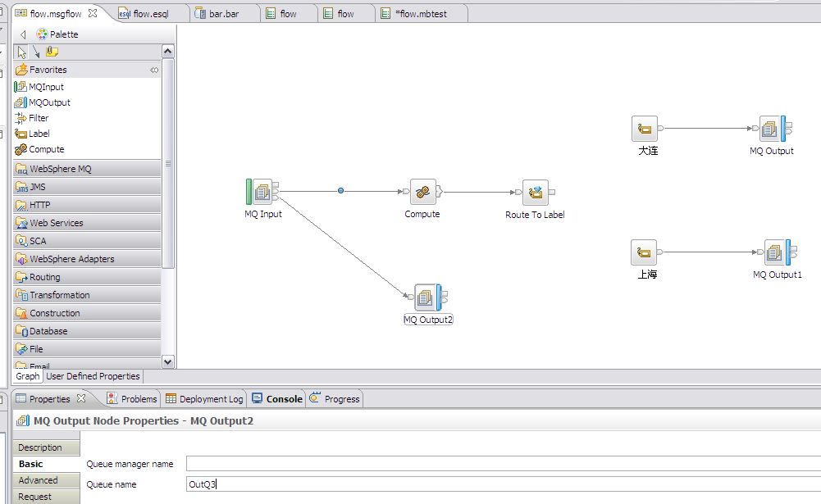Expand the Construction palette drawer

pos(87,313)
